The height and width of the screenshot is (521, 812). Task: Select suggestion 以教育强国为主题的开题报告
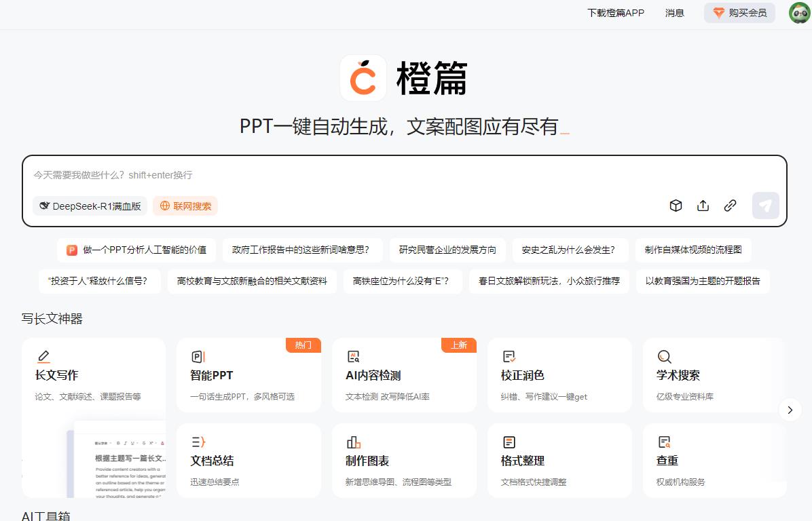pyautogui.click(x=703, y=282)
